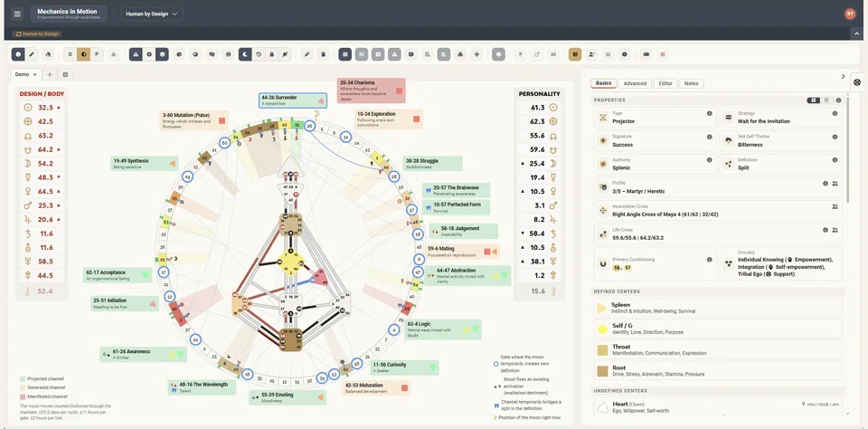Click the save disk icon
The width and height of the screenshot is (868, 429).
(x=608, y=54)
